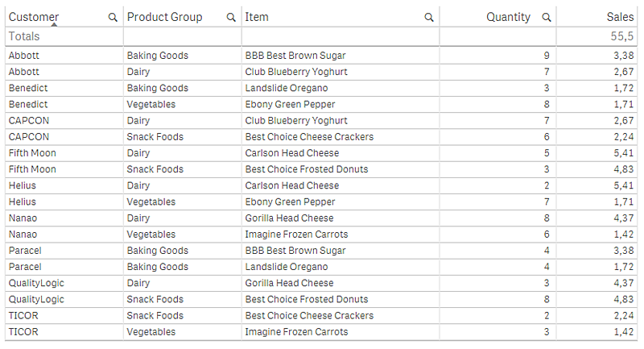Open search for the Product Group column
This screenshot has height=349, width=644.
pyautogui.click(x=231, y=17)
